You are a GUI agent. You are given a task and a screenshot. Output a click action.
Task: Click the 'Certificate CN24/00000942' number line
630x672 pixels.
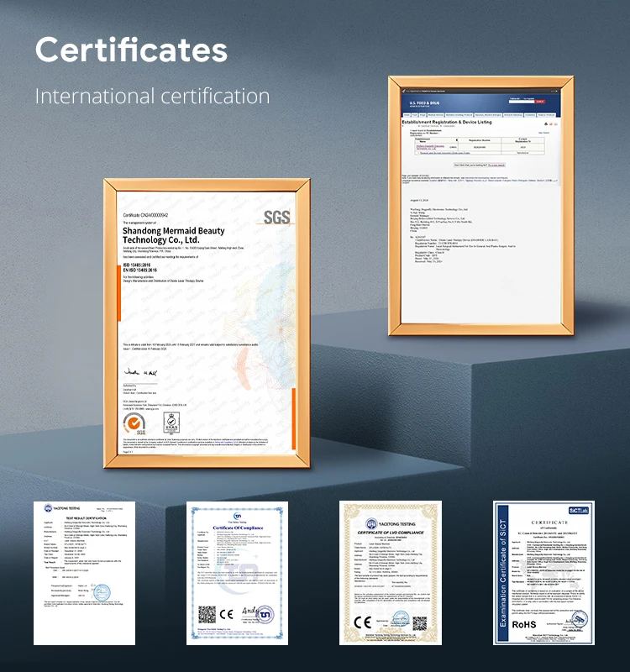(x=145, y=215)
